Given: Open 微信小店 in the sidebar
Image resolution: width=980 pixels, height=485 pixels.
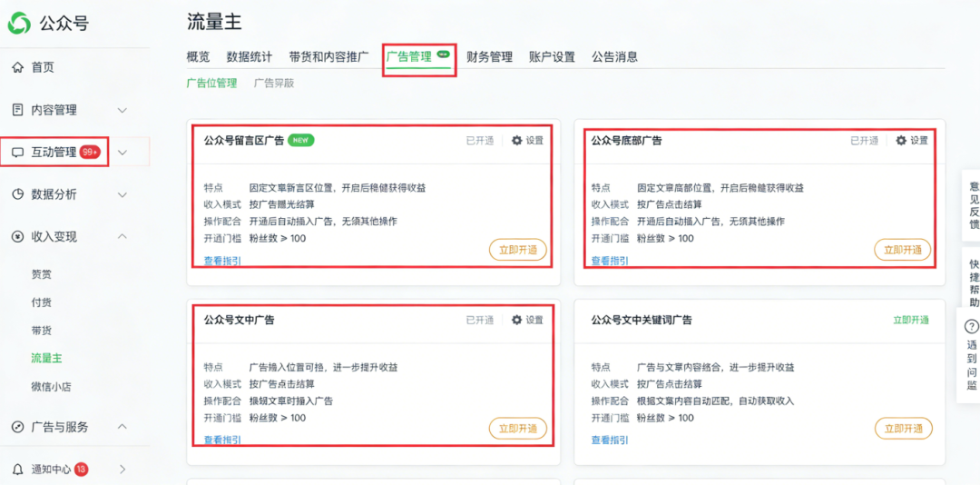Looking at the screenshot, I should point(51,386).
